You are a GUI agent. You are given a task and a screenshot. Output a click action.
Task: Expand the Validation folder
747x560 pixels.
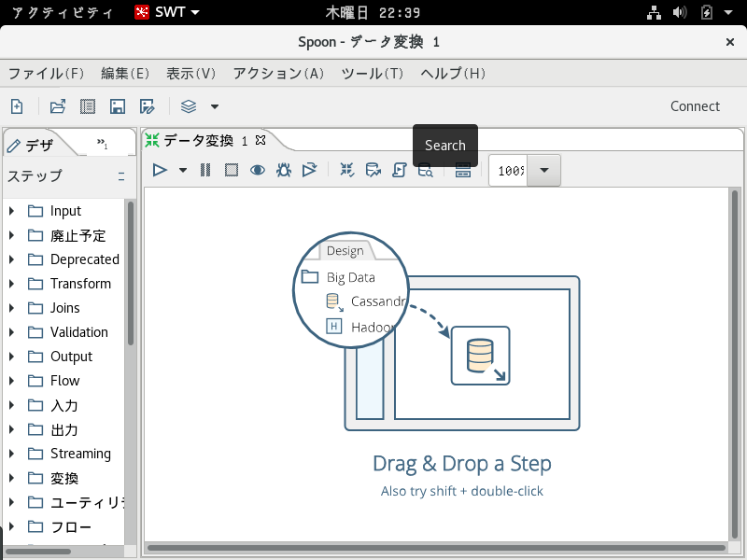12,332
